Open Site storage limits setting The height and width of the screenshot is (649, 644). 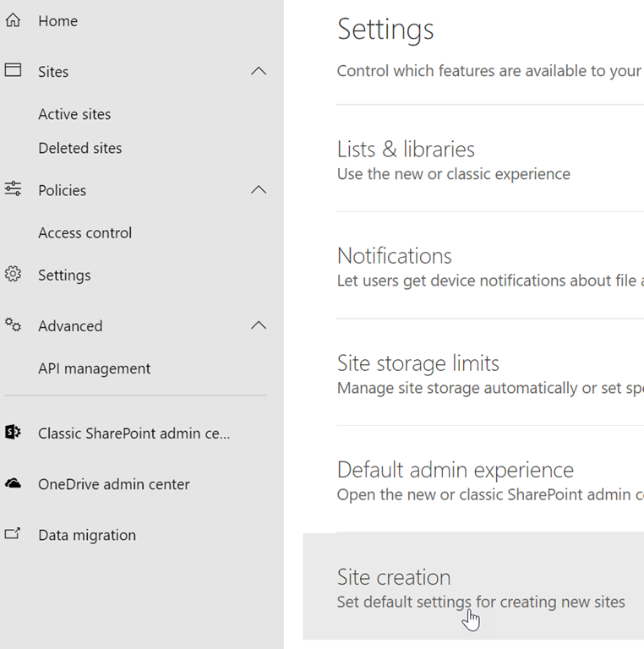click(418, 364)
